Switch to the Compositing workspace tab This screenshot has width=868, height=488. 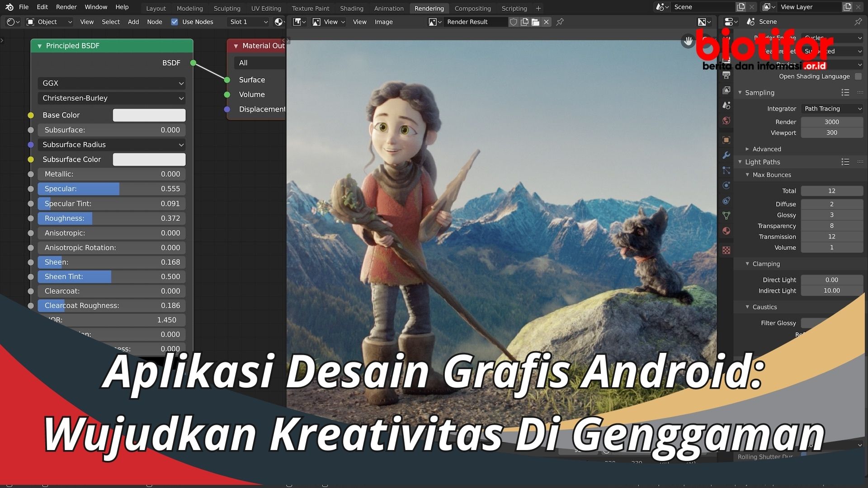click(472, 8)
